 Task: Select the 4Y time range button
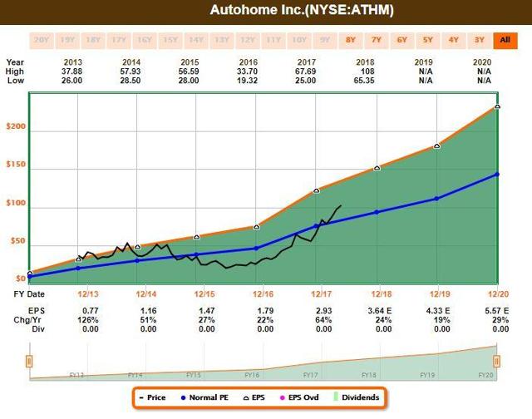[x=454, y=41]
